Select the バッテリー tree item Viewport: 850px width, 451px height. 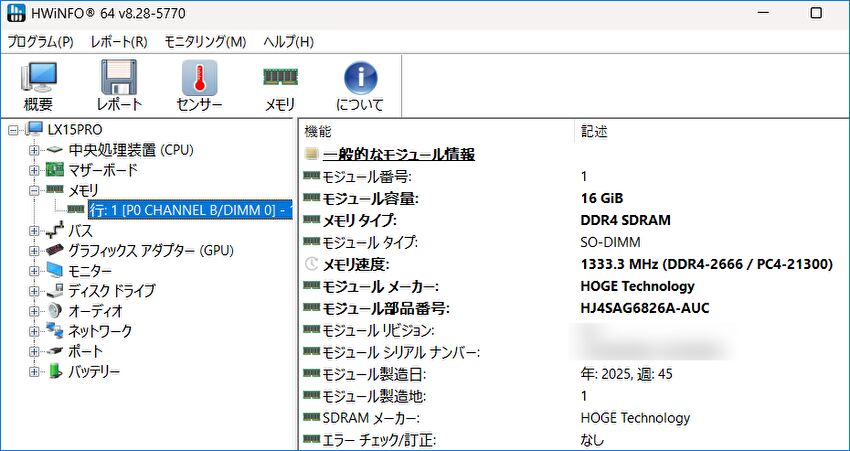click(x=94, y=371)
